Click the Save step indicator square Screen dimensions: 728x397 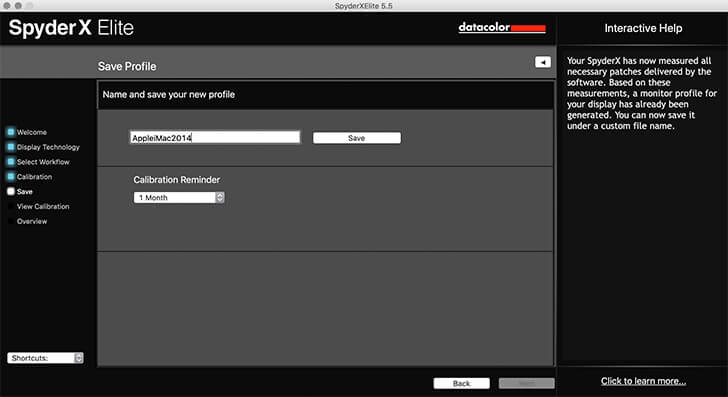11,191
